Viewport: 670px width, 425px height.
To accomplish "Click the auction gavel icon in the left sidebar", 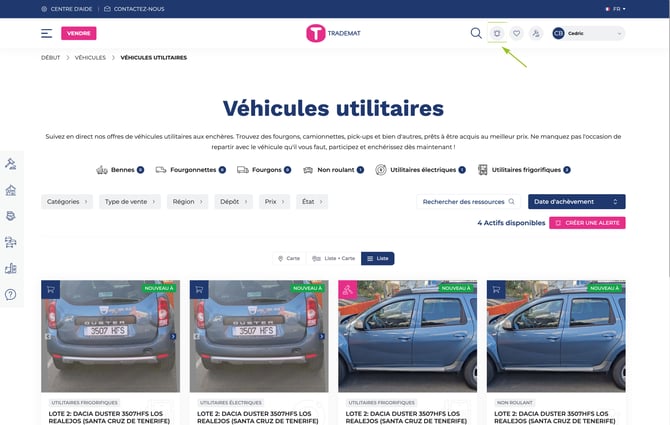I will tap(11, 164).
